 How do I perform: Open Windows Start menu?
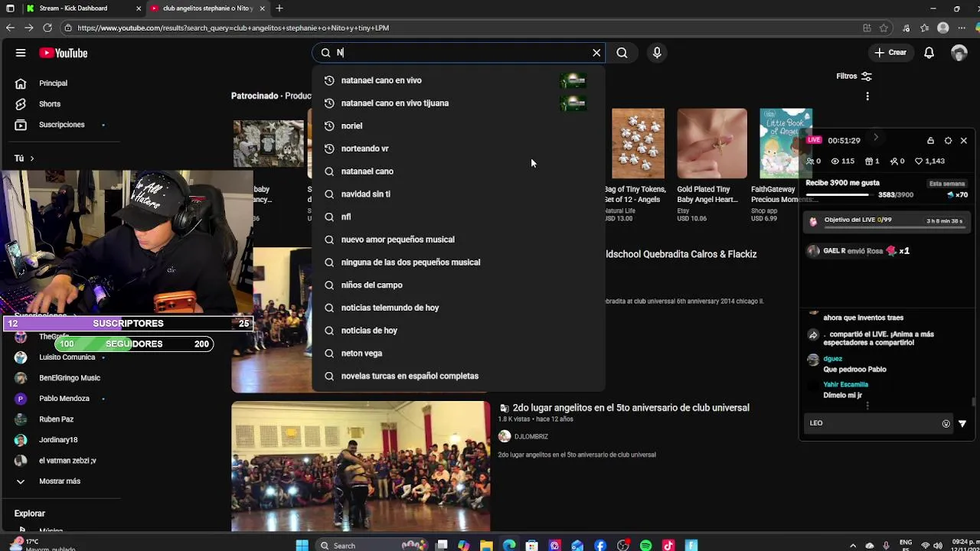click(x=302, y=546)
